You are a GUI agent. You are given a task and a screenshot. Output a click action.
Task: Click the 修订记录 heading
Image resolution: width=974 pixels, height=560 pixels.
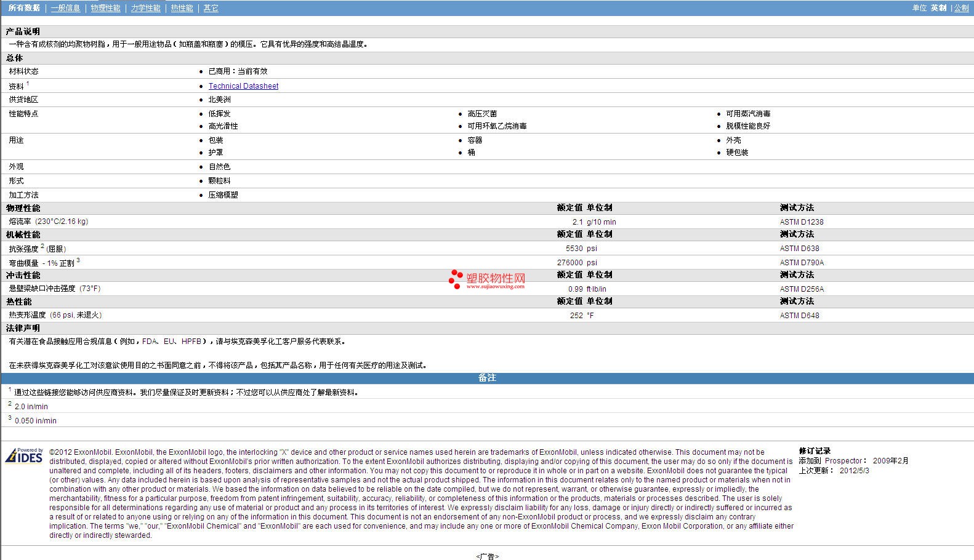815,451
